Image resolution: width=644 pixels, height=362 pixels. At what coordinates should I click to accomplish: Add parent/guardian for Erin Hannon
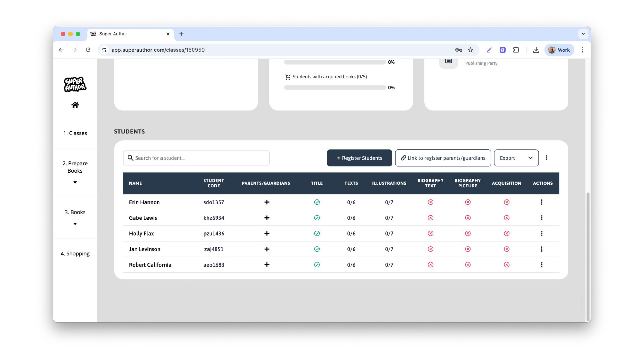(x=267, y=202)
